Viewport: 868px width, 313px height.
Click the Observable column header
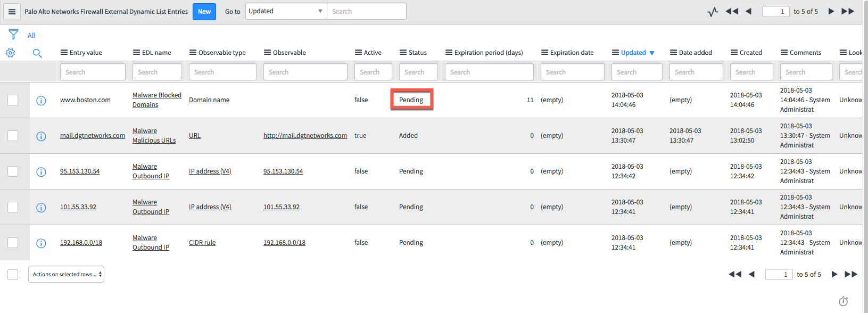289,53
